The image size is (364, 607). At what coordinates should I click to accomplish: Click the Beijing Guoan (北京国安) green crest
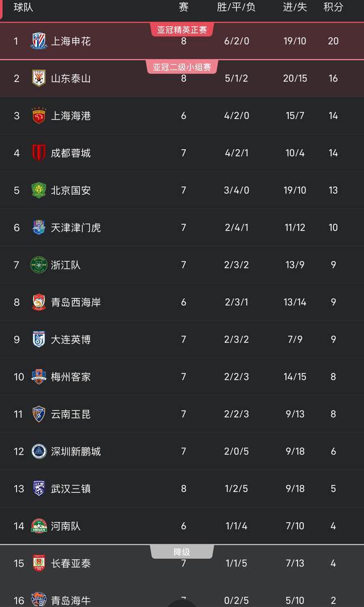tap(39, 190)
